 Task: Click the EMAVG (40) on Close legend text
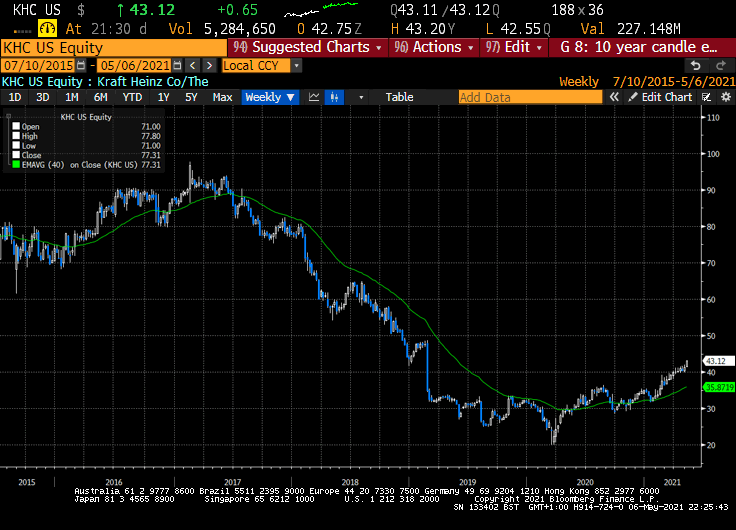[x=79, y=165]
